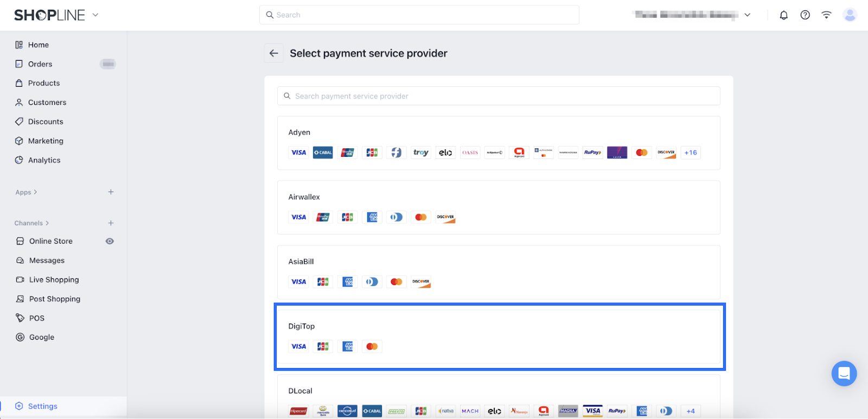Open the user profile avatar
The height and width of the screenshot is (419, 868).
(850, 15)
